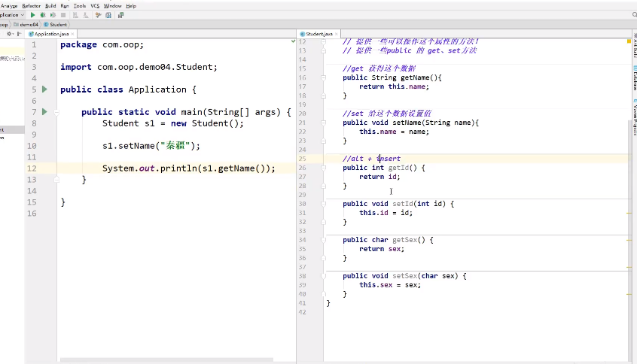The height and width of the screenshot is (364, 637).
Task: Click the demo04 folder icon in breadcrumb
Action: click(x=17, y=25)
